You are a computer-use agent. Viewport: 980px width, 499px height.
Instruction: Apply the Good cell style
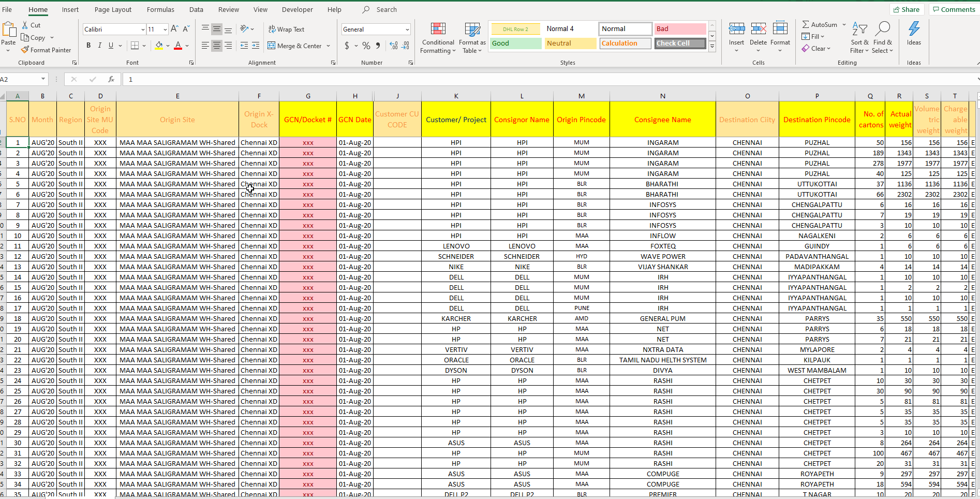[515, 43]
